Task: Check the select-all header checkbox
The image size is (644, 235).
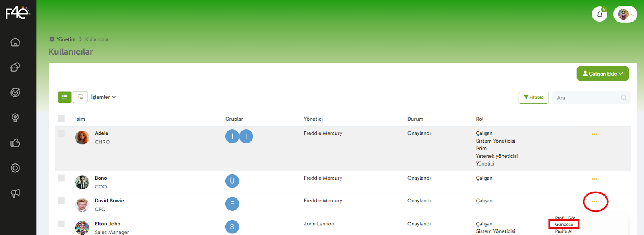Action: pyautogui.click(x=61, y=119)
